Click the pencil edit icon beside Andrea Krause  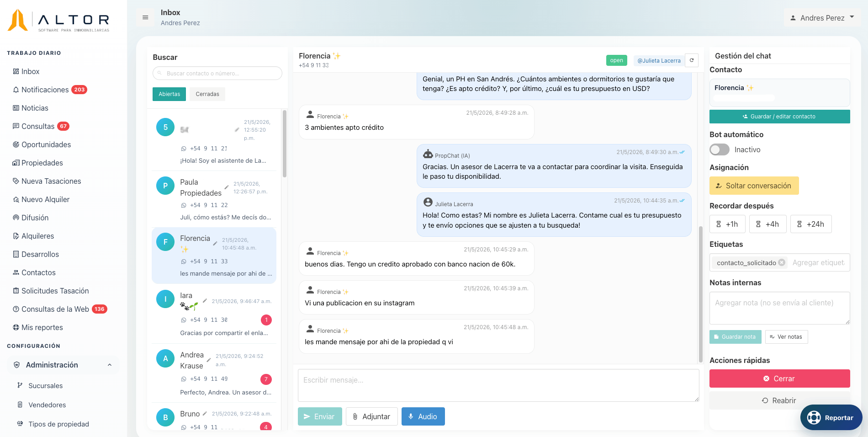coord(209,360)
